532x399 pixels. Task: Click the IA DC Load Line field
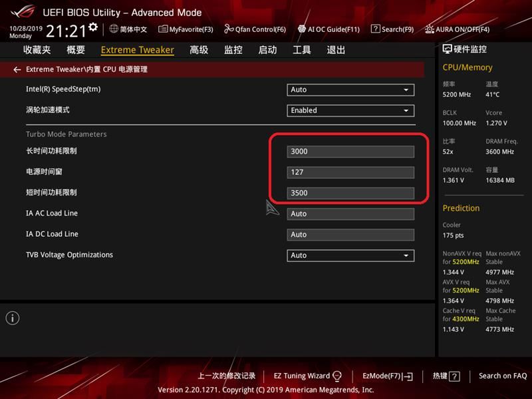click(x=350, y=235)
